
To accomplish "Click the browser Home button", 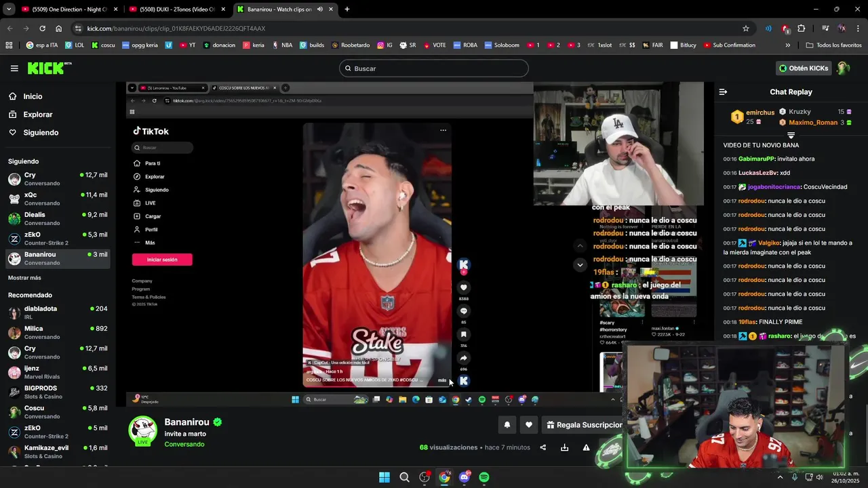I will [x=58, y=28].
